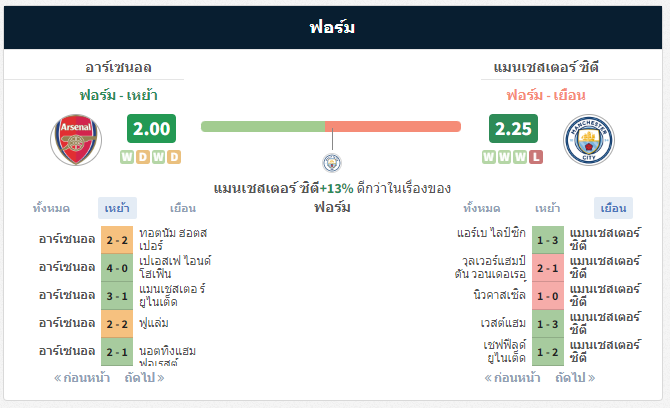Select highlighted เยือน tab under Manchester City

click(x=613, y=208)
